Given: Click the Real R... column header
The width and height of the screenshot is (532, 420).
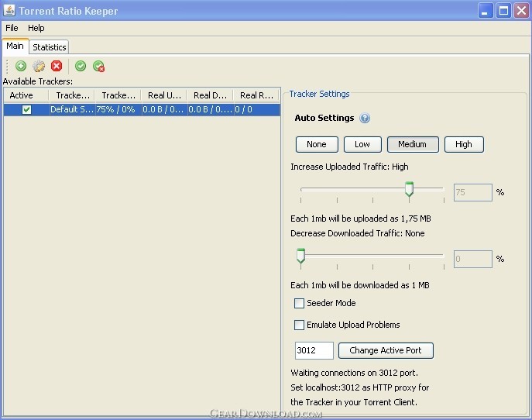Looking at the screenshot, I should [256, 95].
